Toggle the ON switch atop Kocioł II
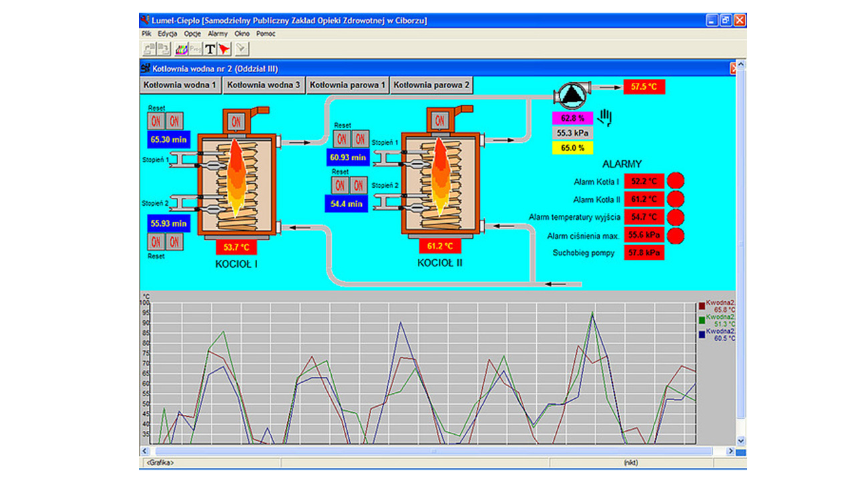This screenshot has width=868, height=487. pos(439,121)
